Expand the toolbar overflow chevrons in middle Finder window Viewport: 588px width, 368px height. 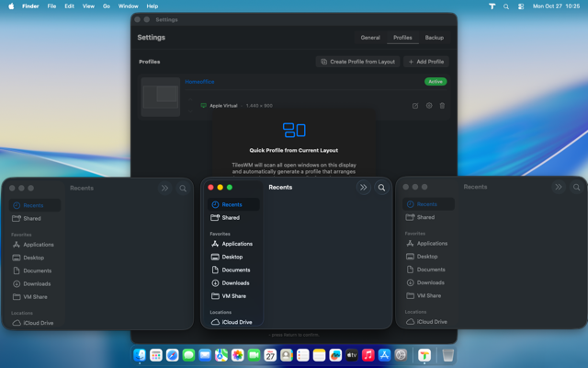point(364,188)
